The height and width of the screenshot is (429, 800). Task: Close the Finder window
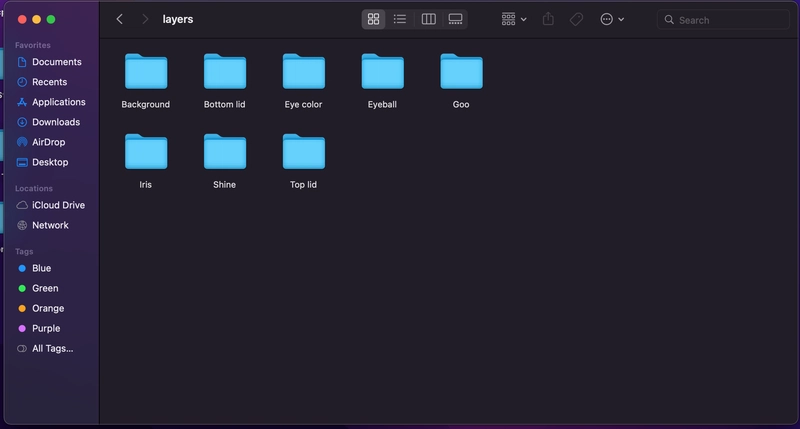[22, 19]
